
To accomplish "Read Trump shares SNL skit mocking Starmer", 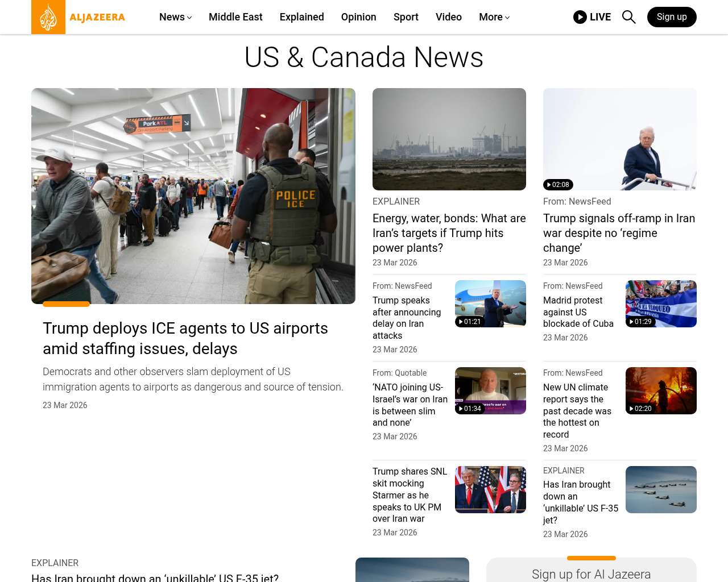I will click(410, 495).
